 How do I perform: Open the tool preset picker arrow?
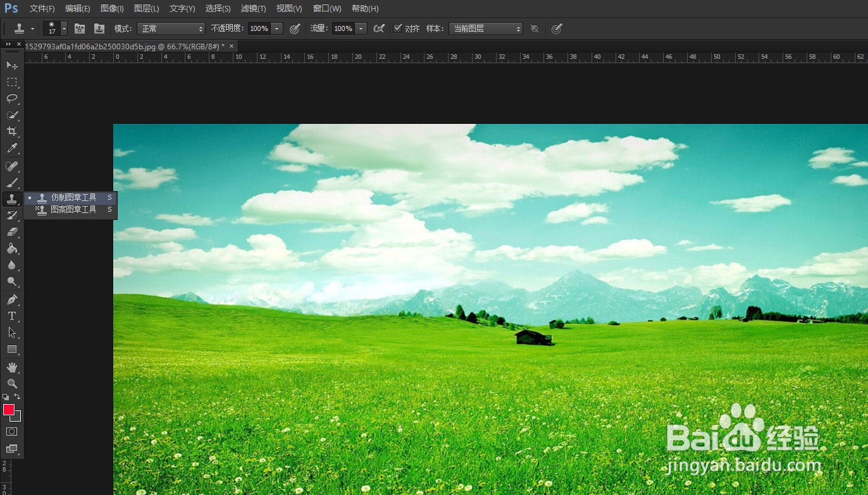pyautogui.click(x=32, y=28)
